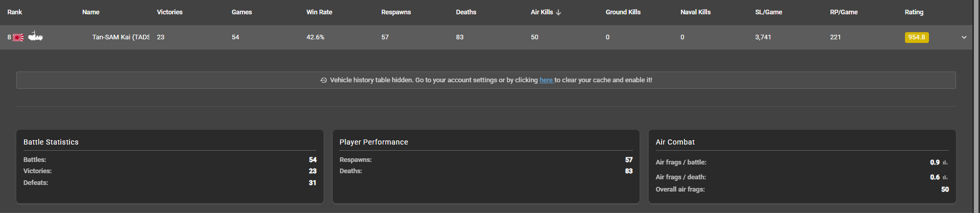Sort by the Deaths column header

(x=466, y=12)
